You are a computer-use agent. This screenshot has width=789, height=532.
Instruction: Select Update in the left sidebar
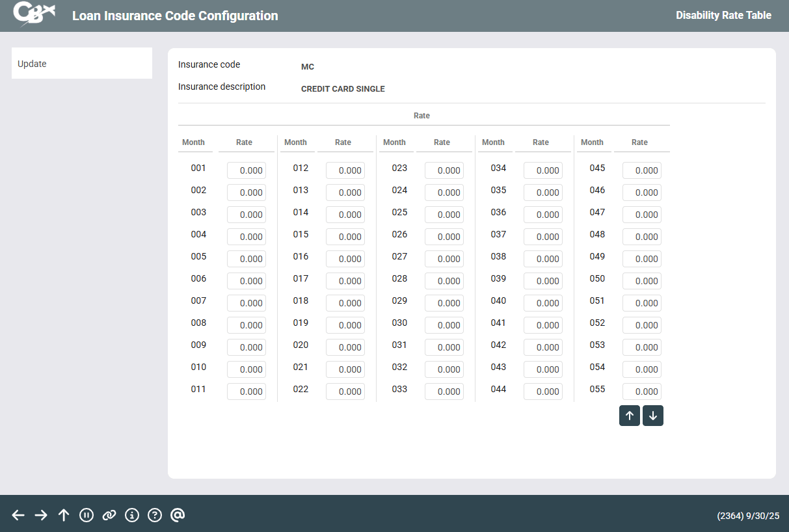point(82,64)
